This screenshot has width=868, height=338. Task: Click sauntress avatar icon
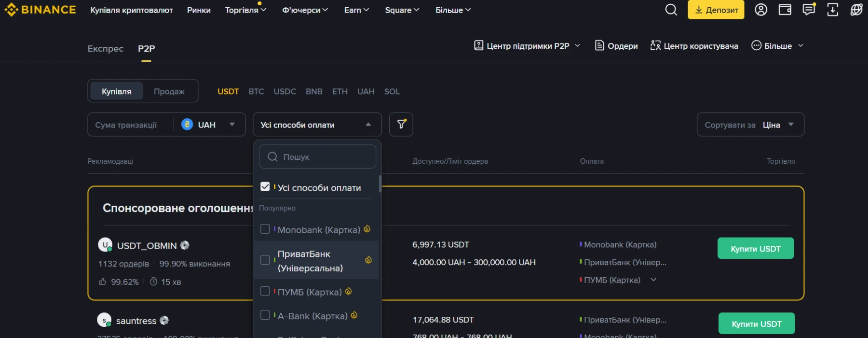(x=104, y=320)
